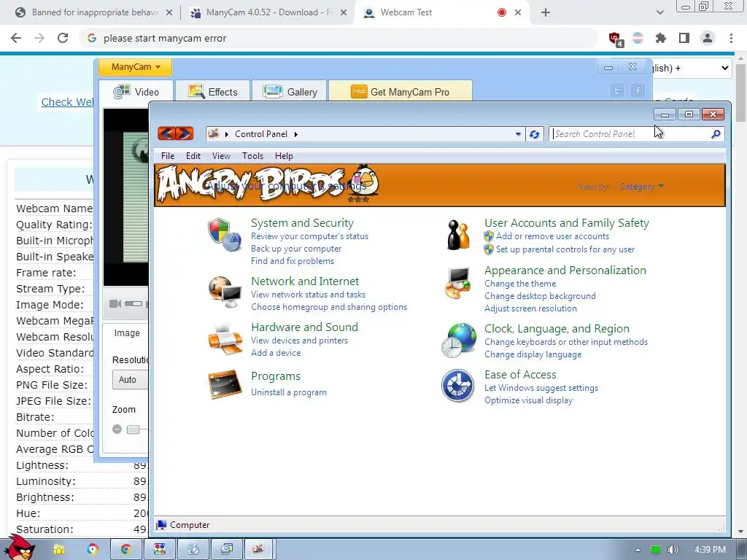Viewport: 747px width, 560px height.
Task: Open the Tools menu in Control Panel
Action: point(252,156)
